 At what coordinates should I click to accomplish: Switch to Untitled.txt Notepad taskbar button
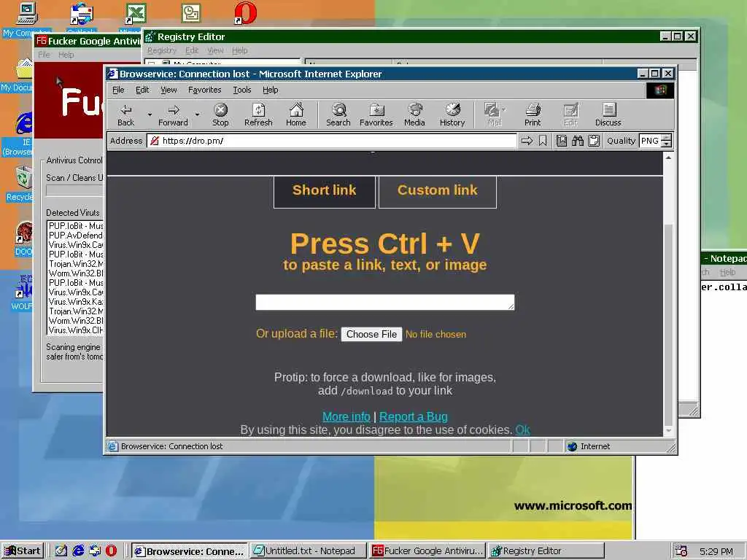point(309,551)
